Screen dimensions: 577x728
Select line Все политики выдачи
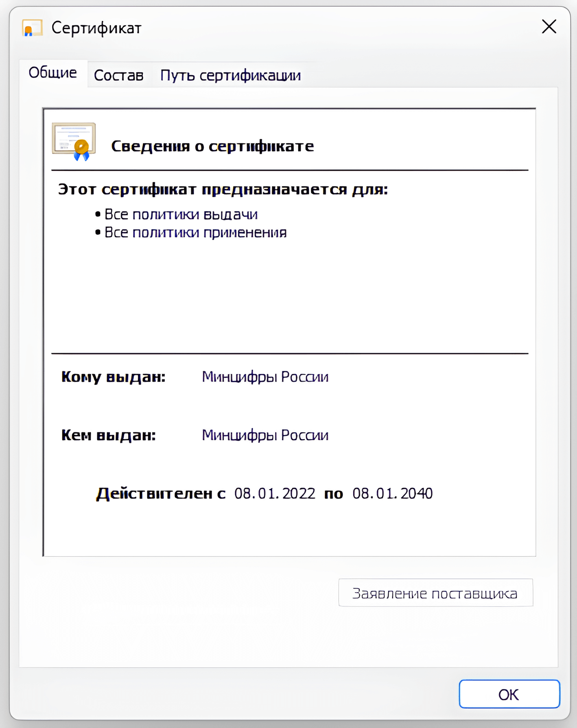click(x=181, y=214)
